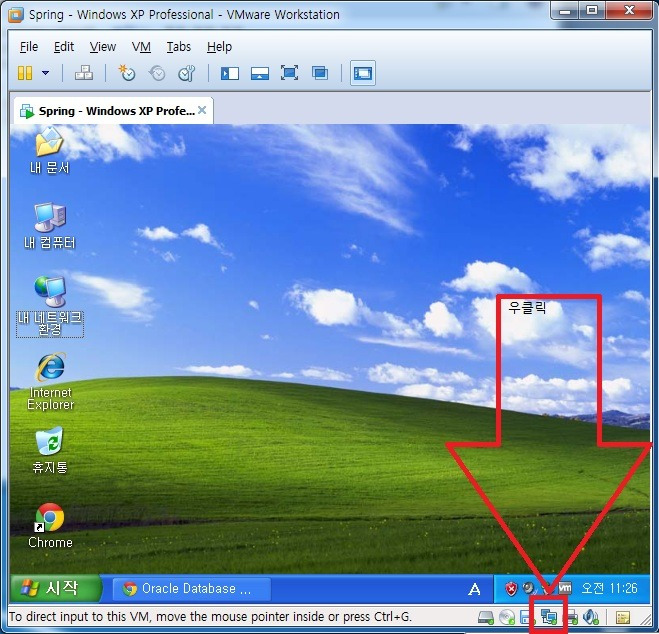The image size is (659, 634).
Task: Click the VMware Tools vm tray icon
Action: click(565, 588)
